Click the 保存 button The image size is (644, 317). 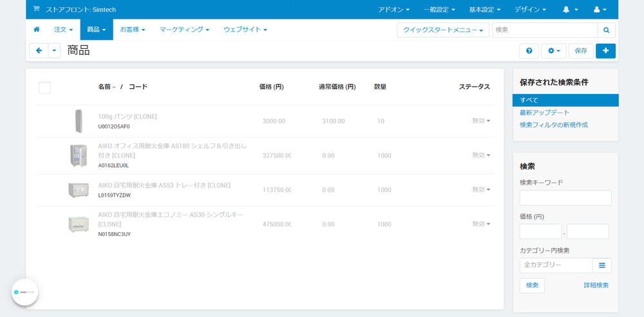click(x=581, y=51)
